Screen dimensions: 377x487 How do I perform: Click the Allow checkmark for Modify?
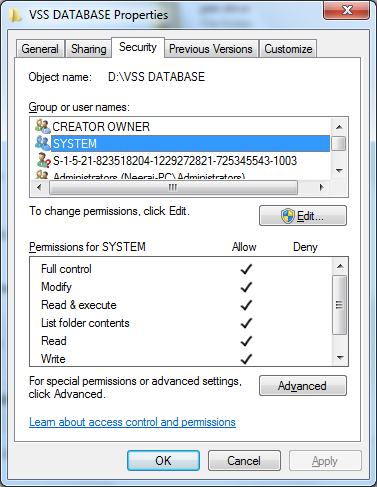[246, 287]
